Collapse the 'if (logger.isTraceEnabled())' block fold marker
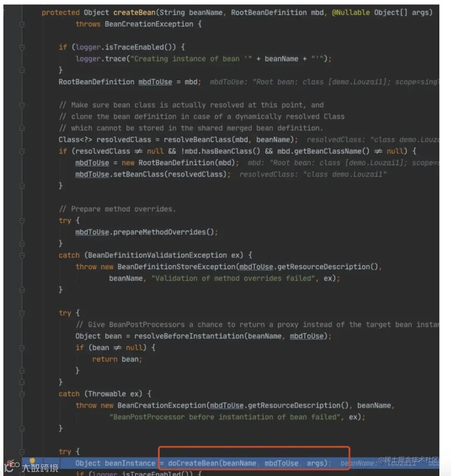 (x=22, y=47)
